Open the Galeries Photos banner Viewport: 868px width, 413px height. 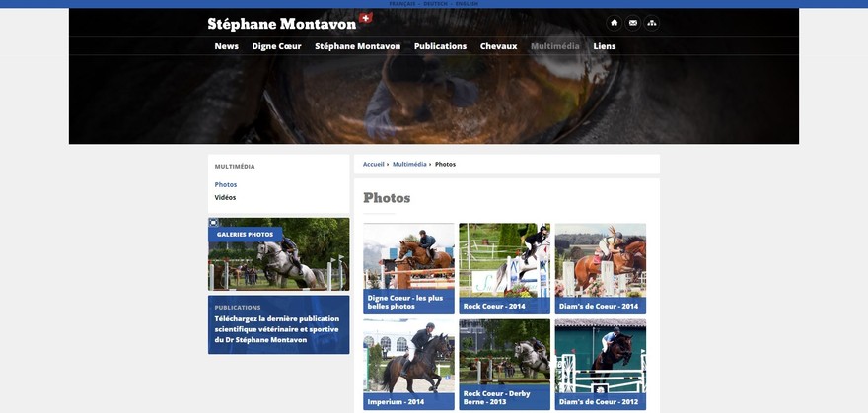coord(278,253)
